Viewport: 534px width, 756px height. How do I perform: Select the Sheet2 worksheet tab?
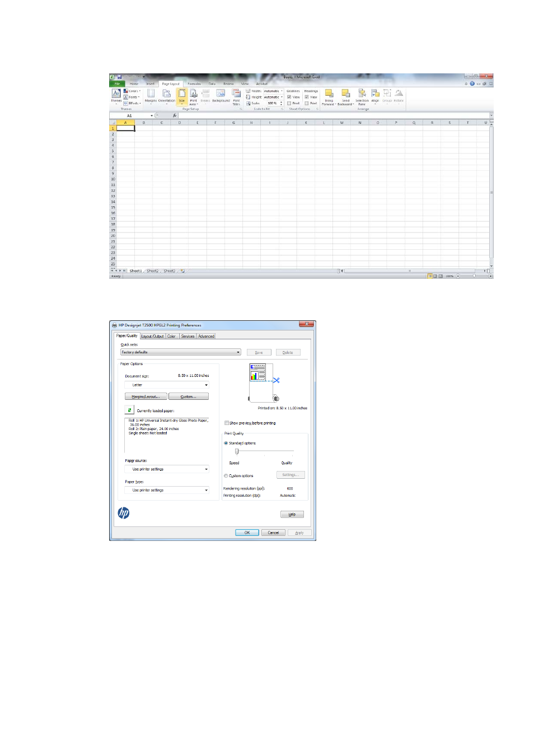pos(152,270)
